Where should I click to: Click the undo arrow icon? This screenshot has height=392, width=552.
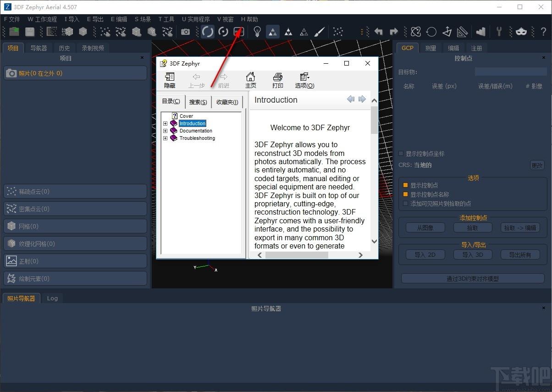[x=379, y=32]
